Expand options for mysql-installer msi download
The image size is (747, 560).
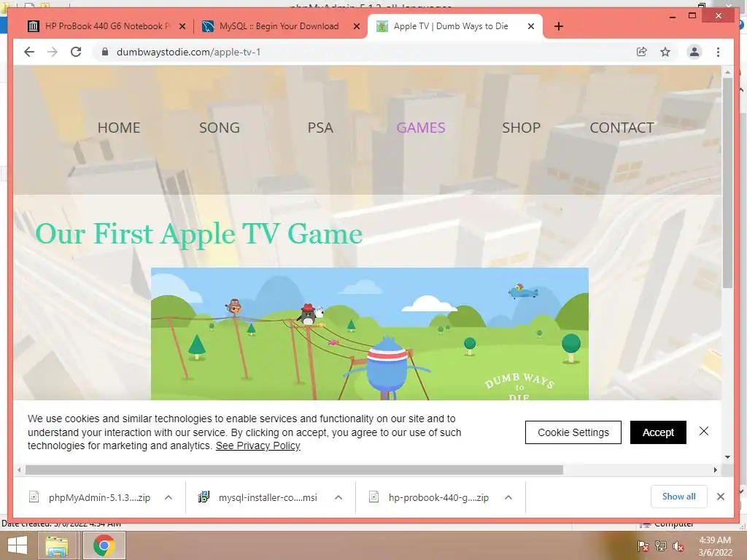point(338,497)
